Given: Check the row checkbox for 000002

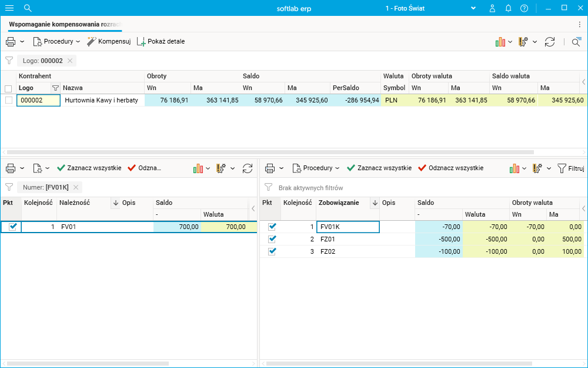Looking at the screenshot, I should point(9,100).
